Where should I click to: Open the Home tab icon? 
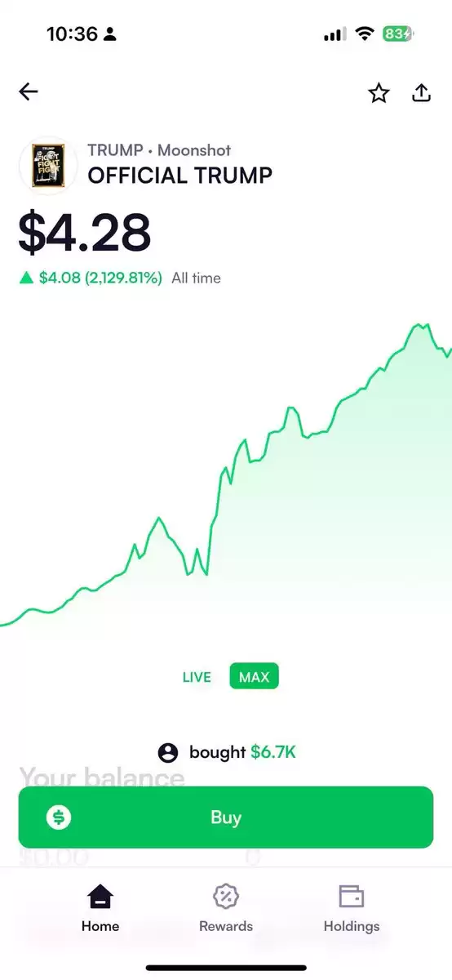click(100, 897)
